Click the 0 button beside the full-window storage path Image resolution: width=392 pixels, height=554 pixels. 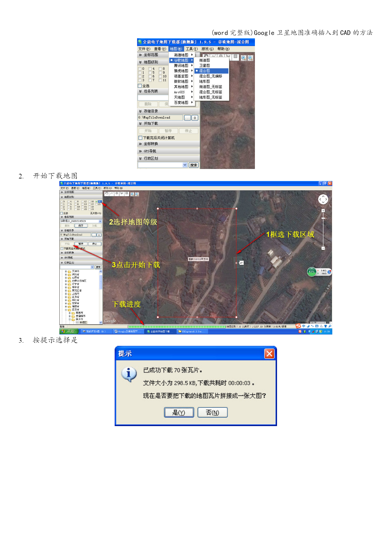pos(99,235)
